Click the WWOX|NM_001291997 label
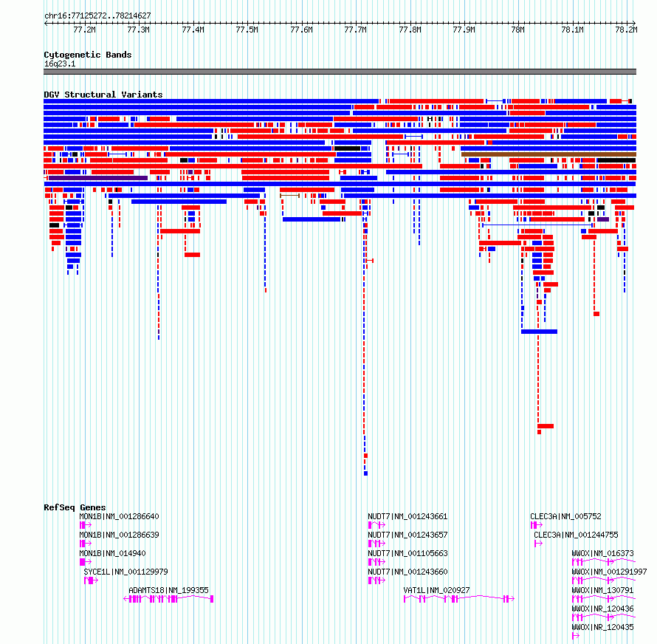 coord(609,572)
